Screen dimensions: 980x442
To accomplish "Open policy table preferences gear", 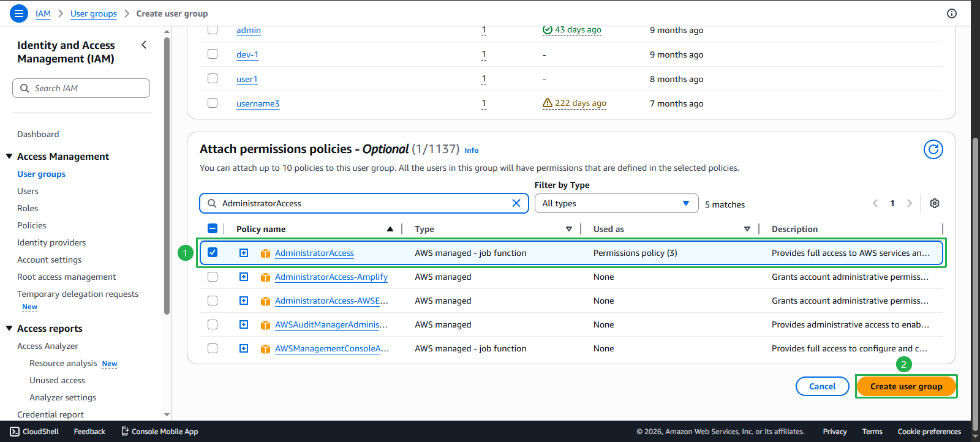I will pos(935,203).
